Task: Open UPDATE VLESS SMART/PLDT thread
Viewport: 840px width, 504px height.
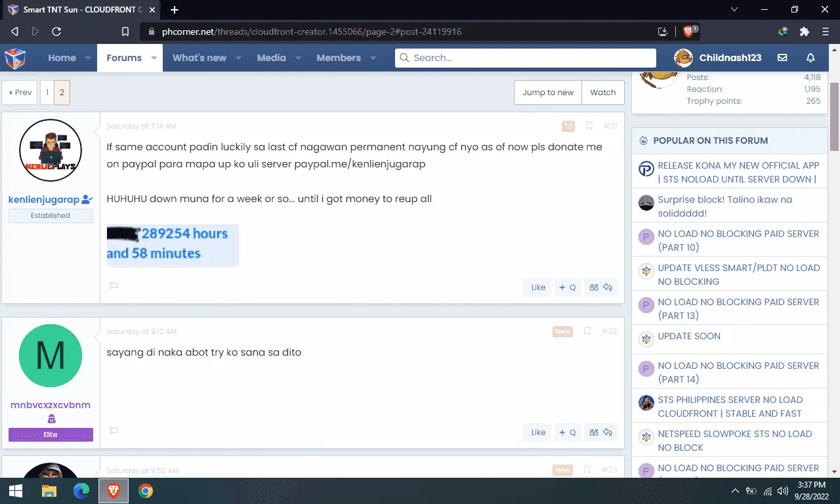Action: [739, 274]
